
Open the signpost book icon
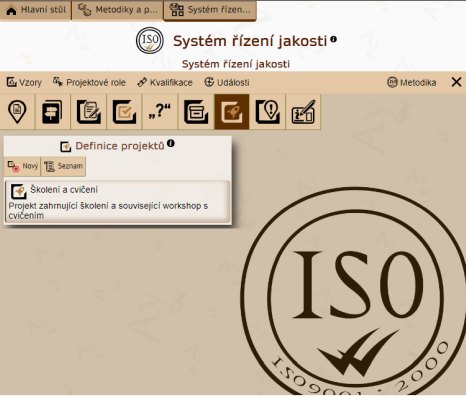click(x=53, y=112)
